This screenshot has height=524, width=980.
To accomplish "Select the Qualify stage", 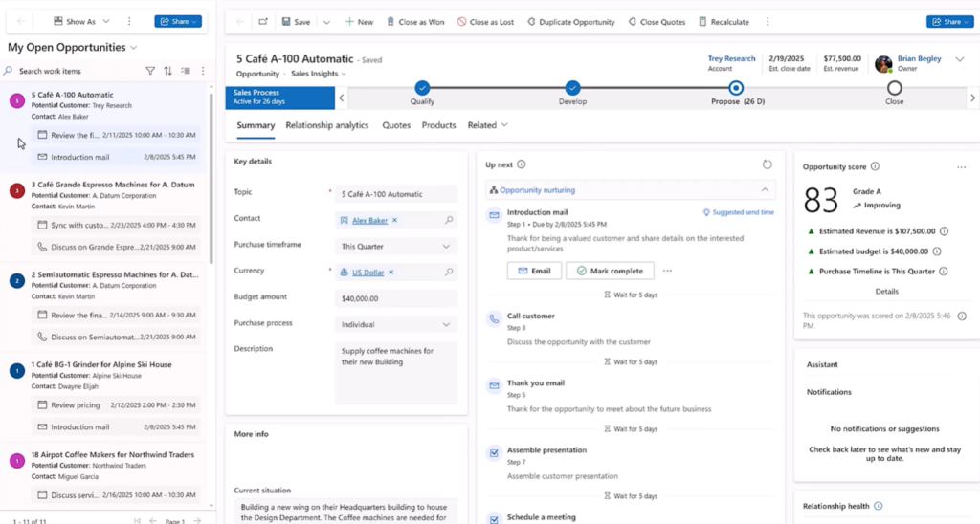I will [x=422, y=88].
